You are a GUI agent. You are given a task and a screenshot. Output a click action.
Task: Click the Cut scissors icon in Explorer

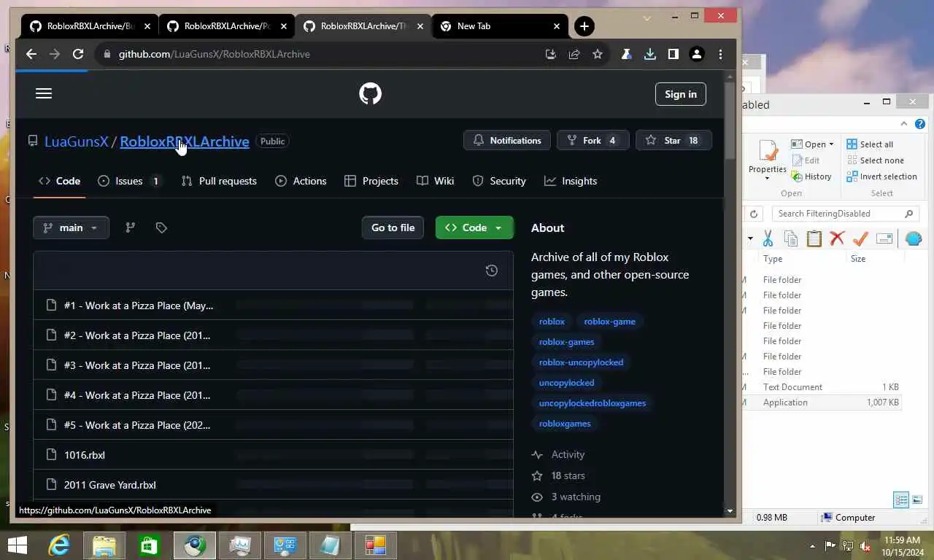click(768, 238)
